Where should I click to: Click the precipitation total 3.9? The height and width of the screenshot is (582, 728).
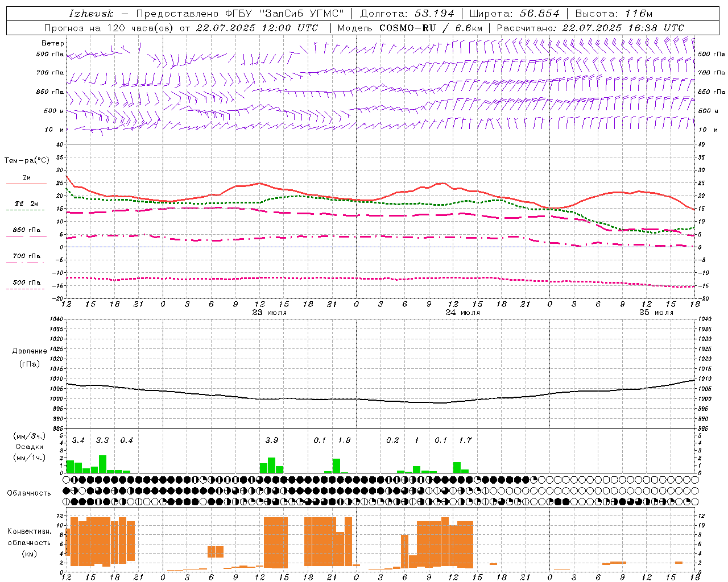(x=272, y=440)
